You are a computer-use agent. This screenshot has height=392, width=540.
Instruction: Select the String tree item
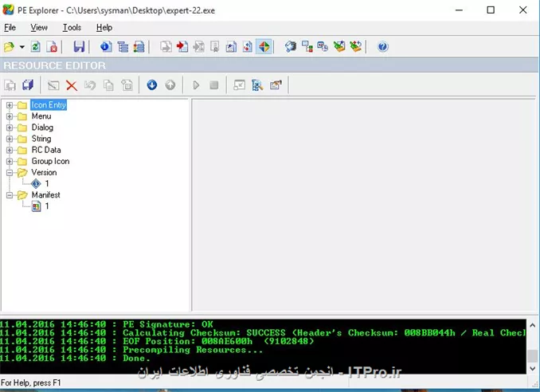(41, 139)
